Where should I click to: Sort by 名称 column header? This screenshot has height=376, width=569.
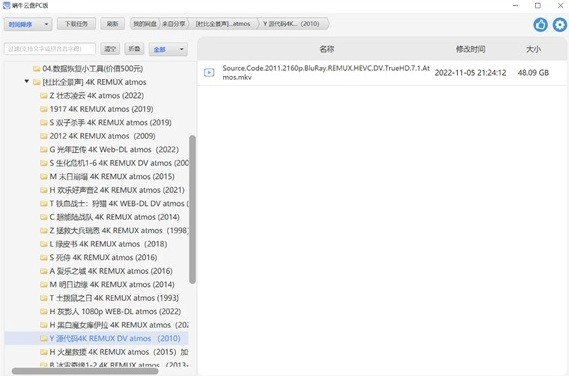tap(327, 49)
